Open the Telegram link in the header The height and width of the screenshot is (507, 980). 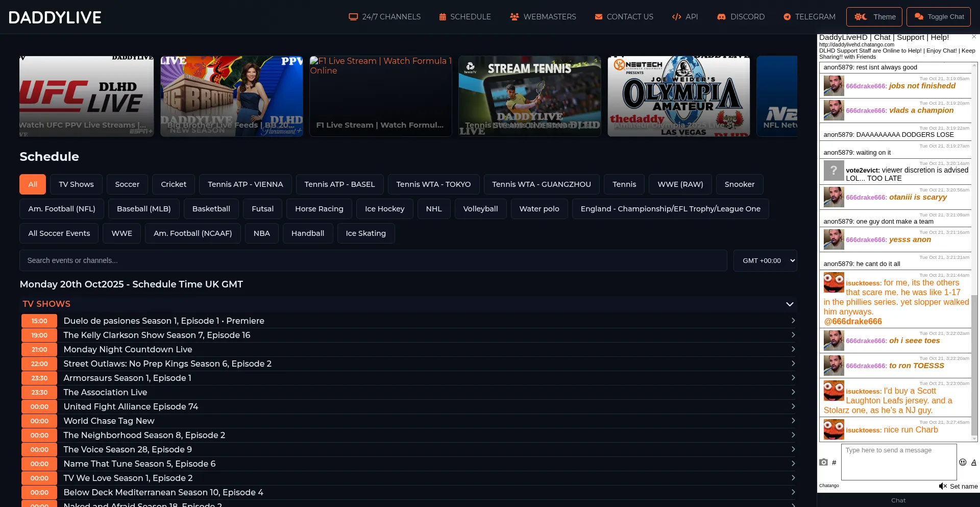[809, 17]
